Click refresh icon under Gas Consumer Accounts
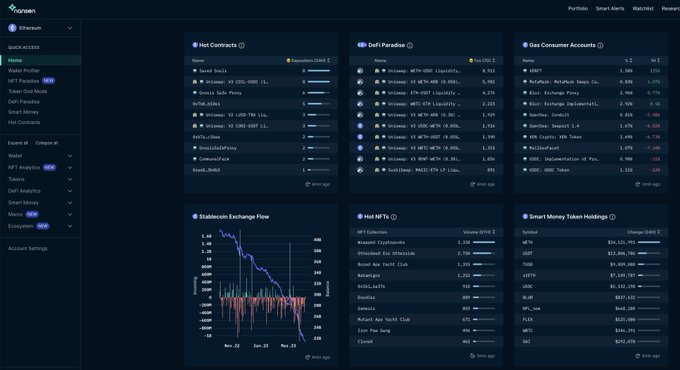The width and height of the screenshot is (680, 370). coord(638,184)
